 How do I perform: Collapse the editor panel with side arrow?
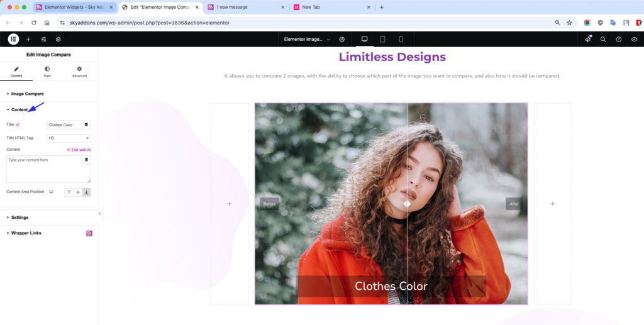click(100, 214)
